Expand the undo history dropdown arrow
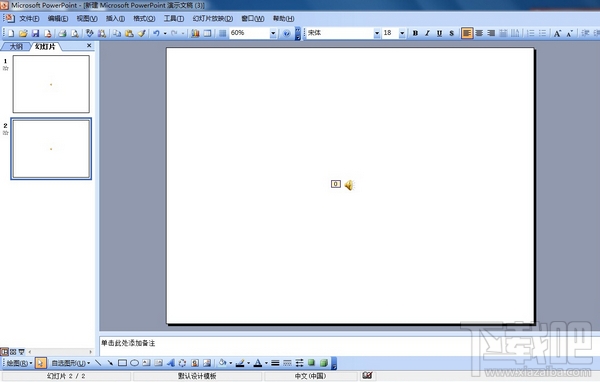 click(x=165, y=33)
